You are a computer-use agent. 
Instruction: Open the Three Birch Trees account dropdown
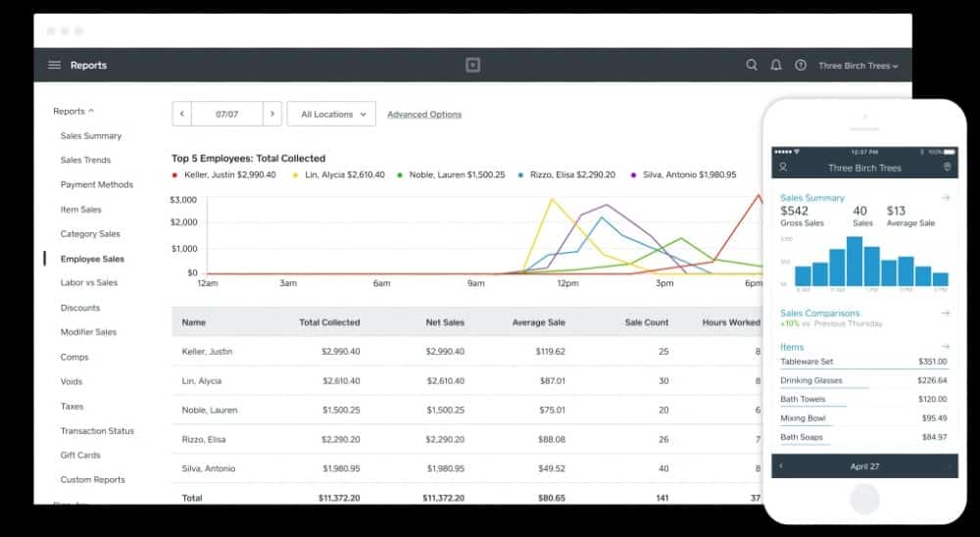[858, 66]
